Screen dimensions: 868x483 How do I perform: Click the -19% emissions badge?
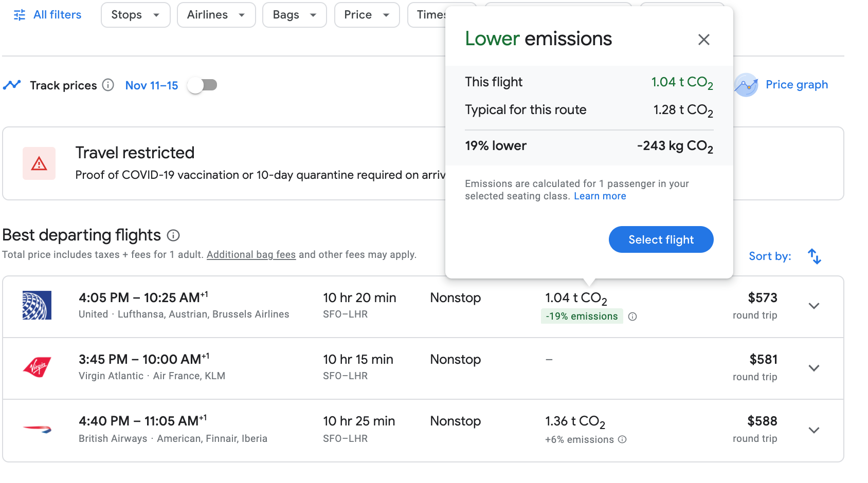pyautogui.click(x=582, y=317)
